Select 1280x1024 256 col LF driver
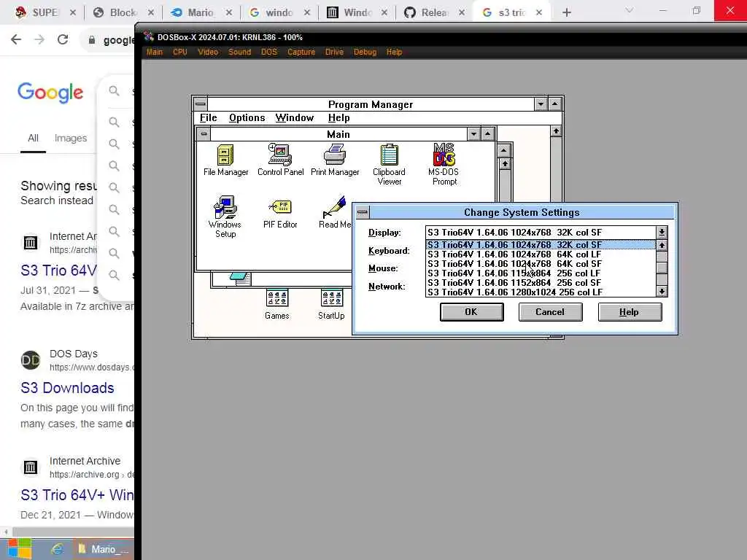 coord(541,292)
